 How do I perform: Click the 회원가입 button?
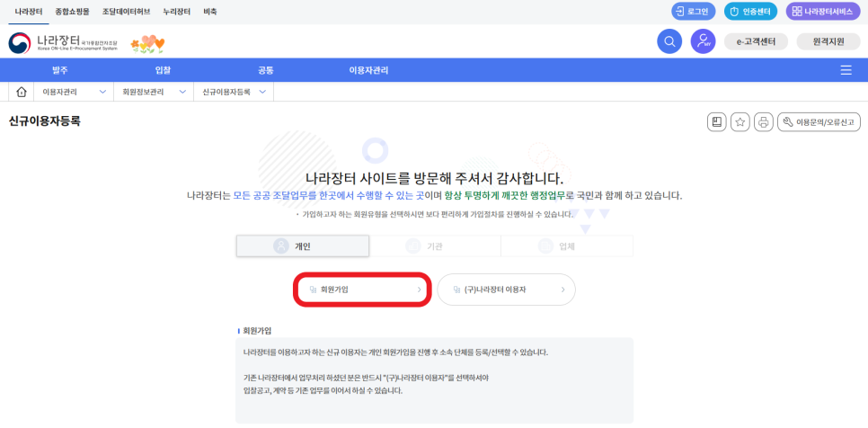(x=362, y=290)
